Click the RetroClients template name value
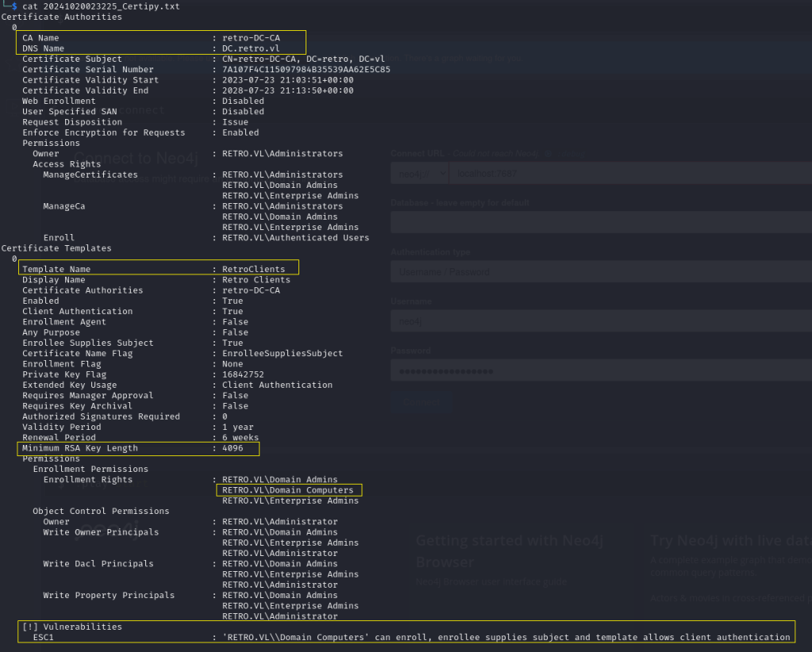Screen dimensions: 812x652 (x=253, y=269)
